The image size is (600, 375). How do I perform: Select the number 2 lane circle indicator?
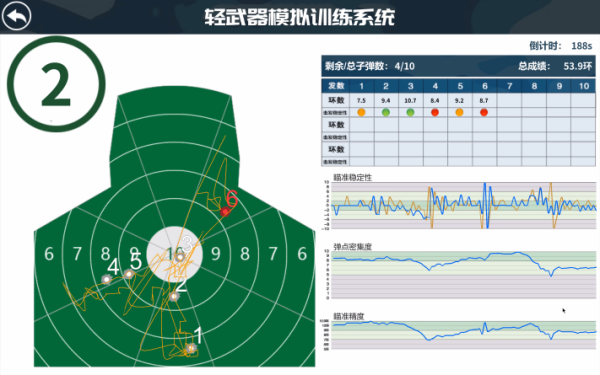[x=56, y=84]
